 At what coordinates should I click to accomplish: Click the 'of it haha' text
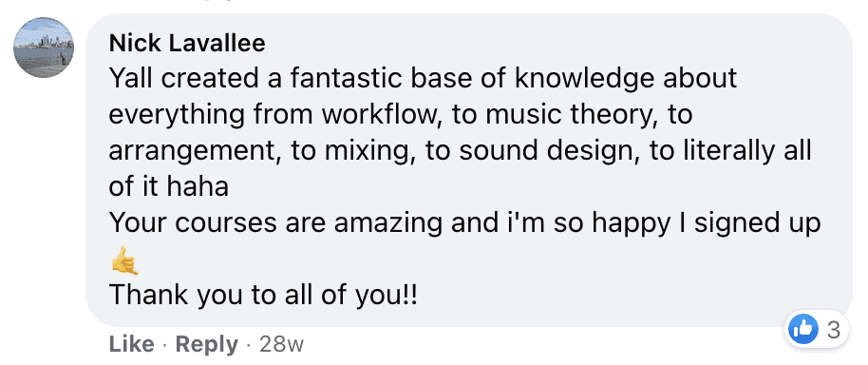coord(169,187)
